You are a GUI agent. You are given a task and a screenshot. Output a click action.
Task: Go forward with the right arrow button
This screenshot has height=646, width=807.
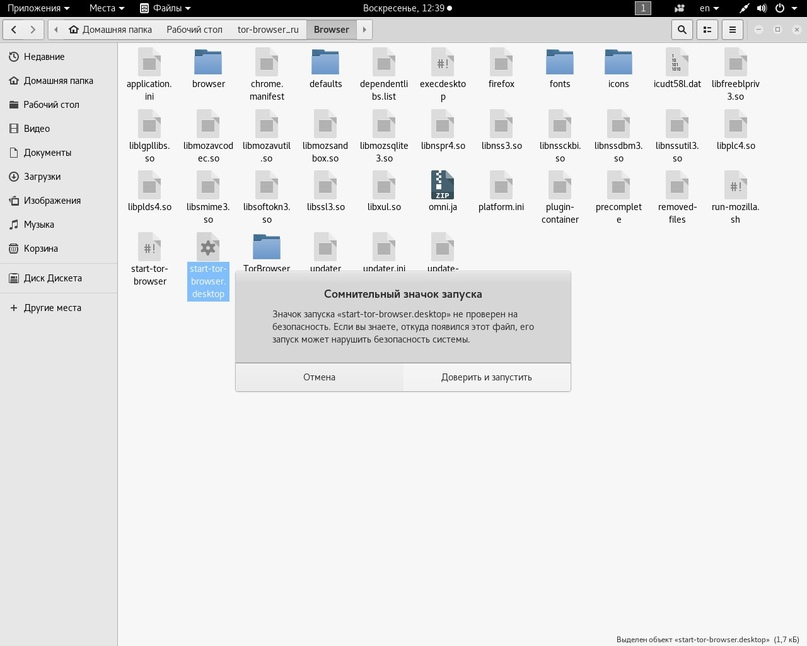[33, 30]
